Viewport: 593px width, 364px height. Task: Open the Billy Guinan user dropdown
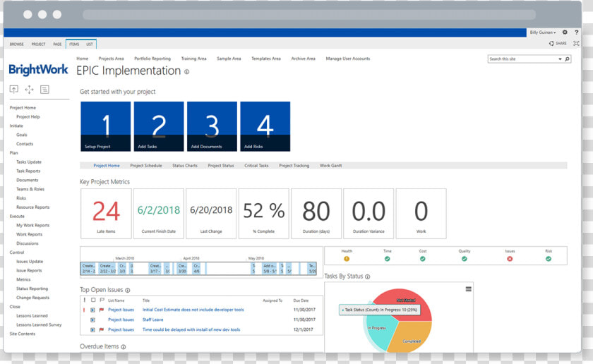pyautogui.click(x=543, y=32)
